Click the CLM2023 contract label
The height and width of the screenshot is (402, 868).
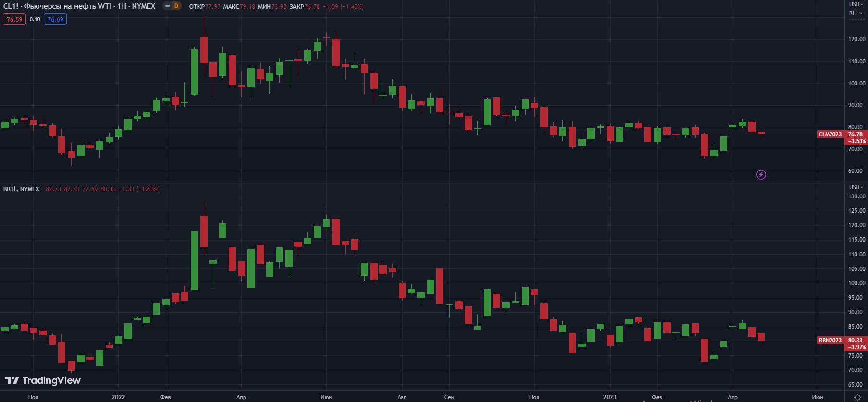(831, 134)
